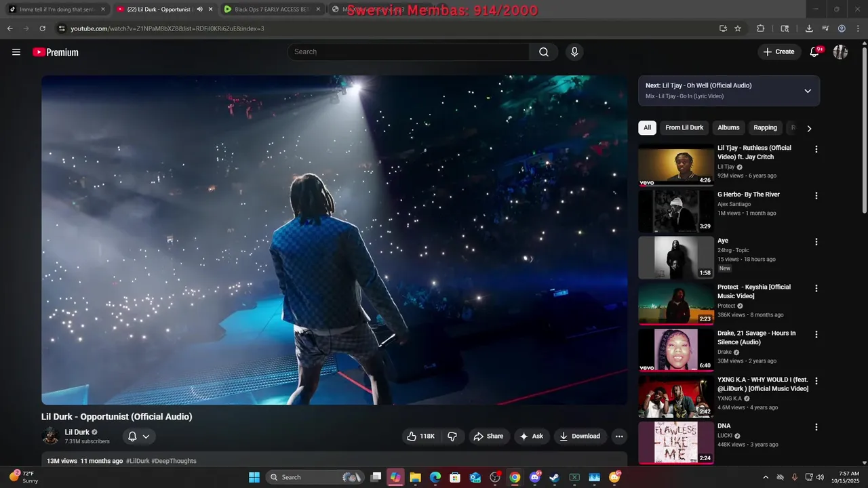Switch to Black Ops 7 EARLY ACCESS tab
The image size is (868, 488).
click(271, 9)
